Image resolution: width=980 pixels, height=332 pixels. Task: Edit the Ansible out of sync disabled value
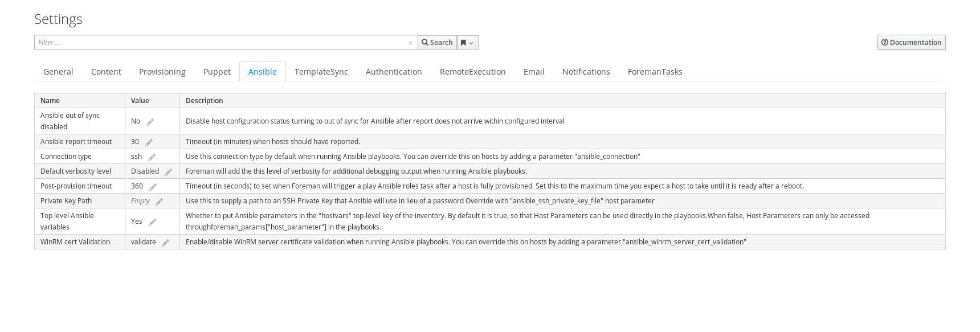(150, 122)
